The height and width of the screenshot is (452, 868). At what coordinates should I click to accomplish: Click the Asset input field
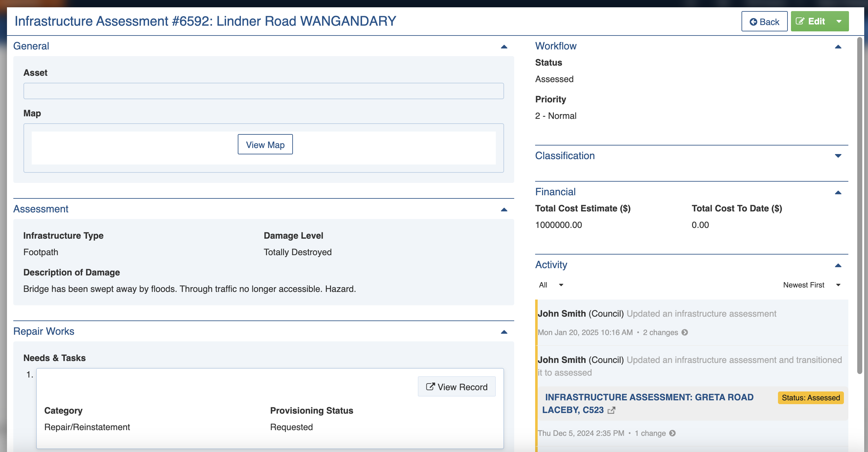tap(263, 91)
